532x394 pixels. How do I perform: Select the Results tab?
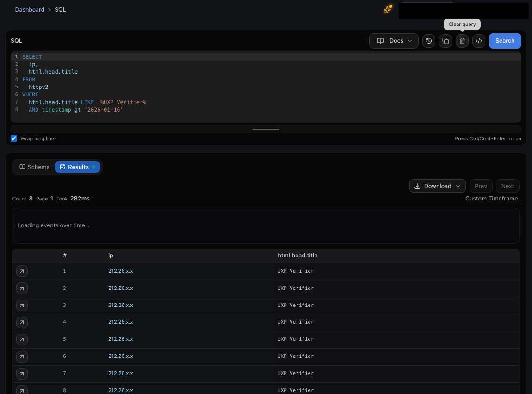pyautogui.click(x=77, y=167)
